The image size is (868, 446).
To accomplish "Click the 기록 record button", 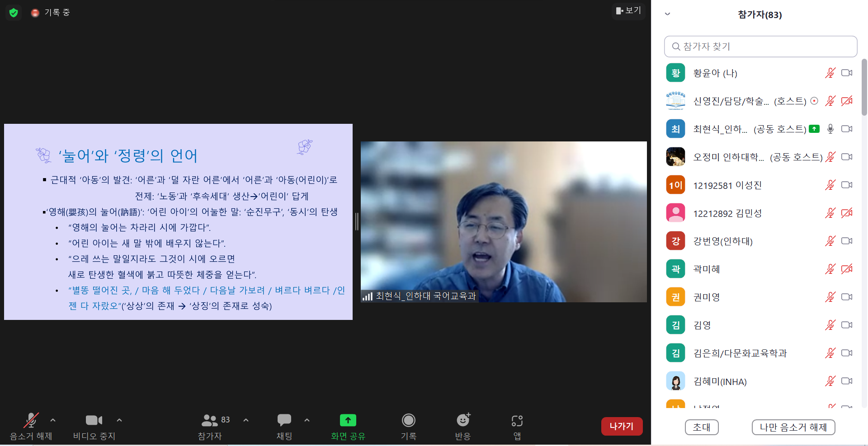I will 409,426.
